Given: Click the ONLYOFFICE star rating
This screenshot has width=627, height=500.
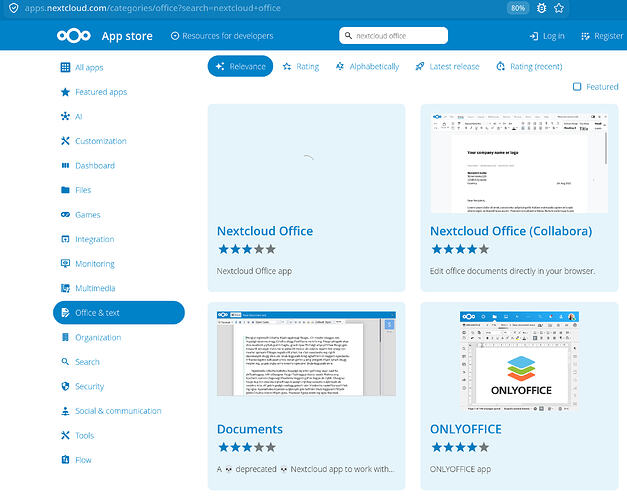Looking at the screenshot, I should pyautogui.click(x=460, y=447).
